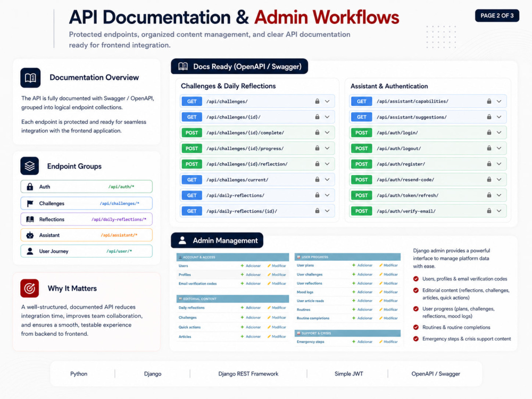Click the Assistant robot icon
This screenshot has width=532, height=399.
coord(30,235)
